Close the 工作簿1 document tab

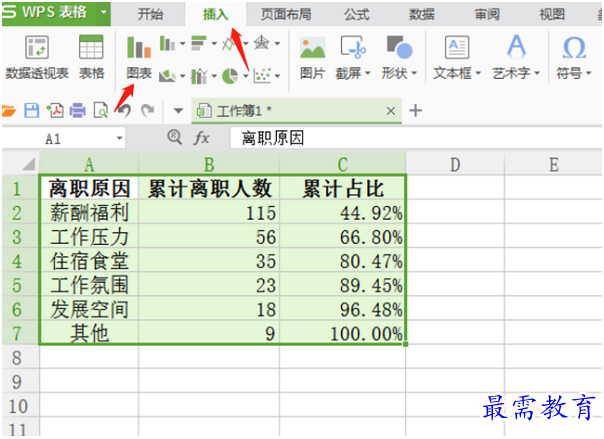[391, 111]
